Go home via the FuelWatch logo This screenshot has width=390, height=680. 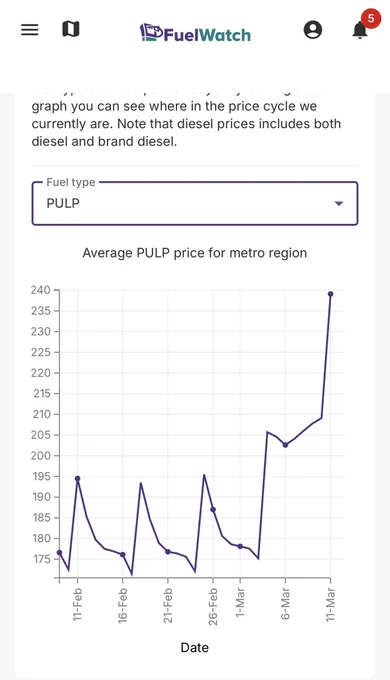pos(195,33)
